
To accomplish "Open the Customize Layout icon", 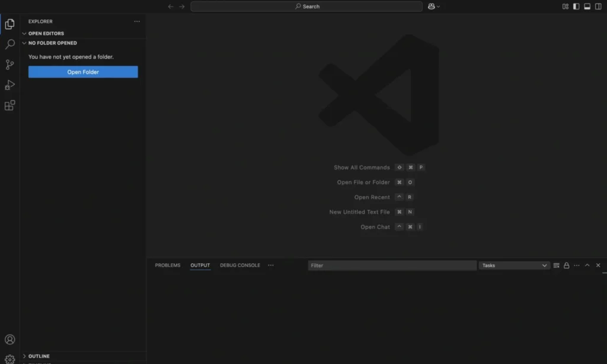I will [x=566, y=7].
